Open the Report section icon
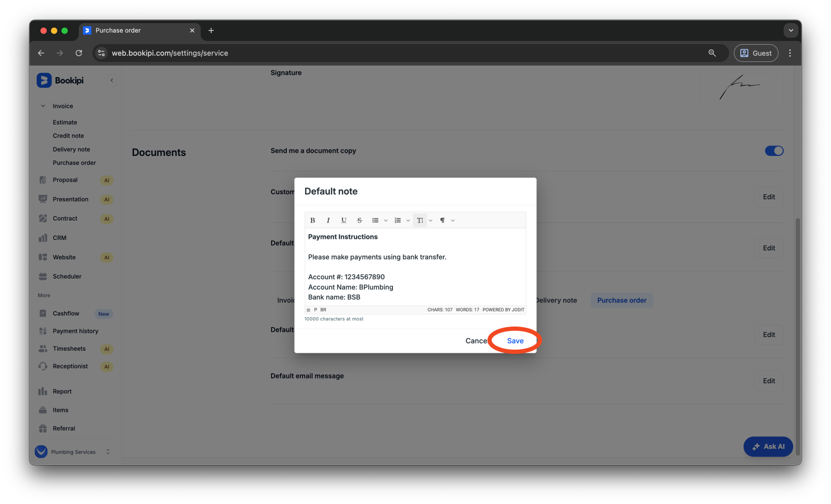Image resolution: width=831 pixels, height=504 pixels. 43,392
